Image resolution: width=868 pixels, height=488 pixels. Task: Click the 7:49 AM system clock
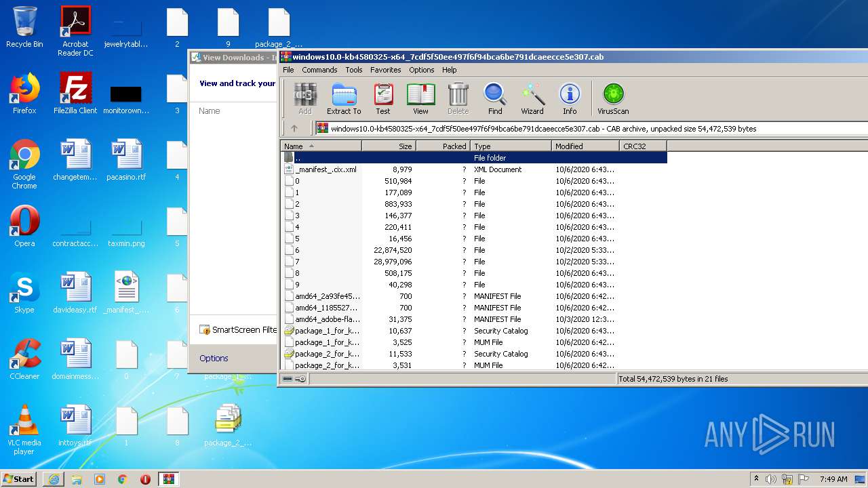[833, 479]
